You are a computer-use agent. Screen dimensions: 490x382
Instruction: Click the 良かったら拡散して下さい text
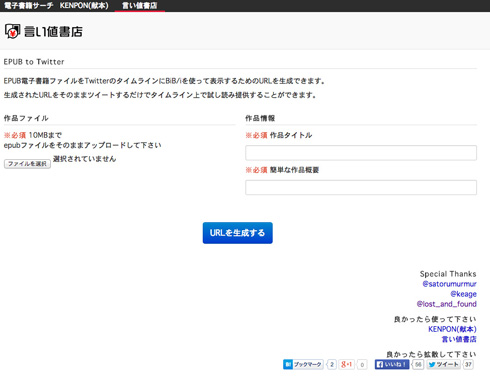[431, 354]
